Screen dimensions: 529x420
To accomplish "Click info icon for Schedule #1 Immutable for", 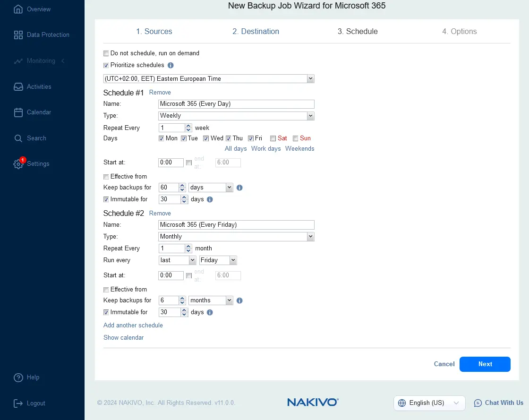I will click(210, 199).
